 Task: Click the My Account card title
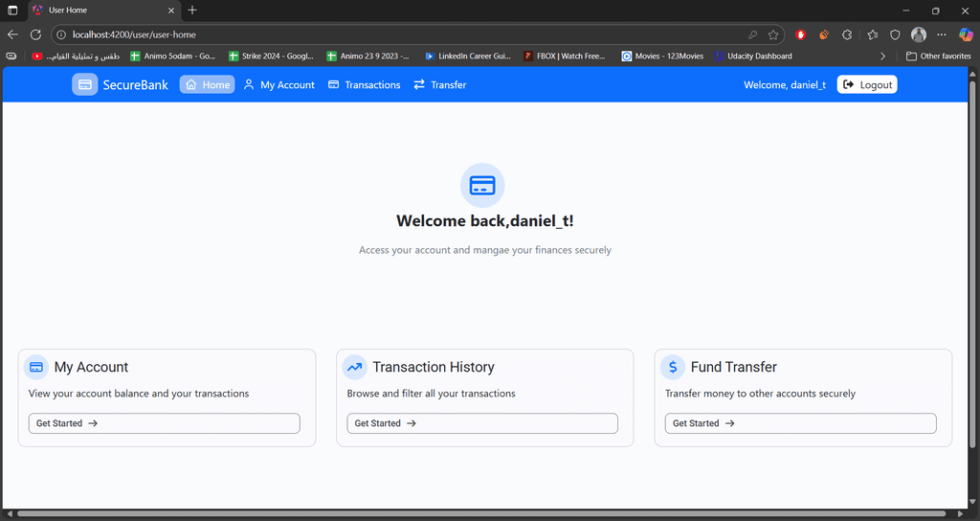click(x=91, y=367)
